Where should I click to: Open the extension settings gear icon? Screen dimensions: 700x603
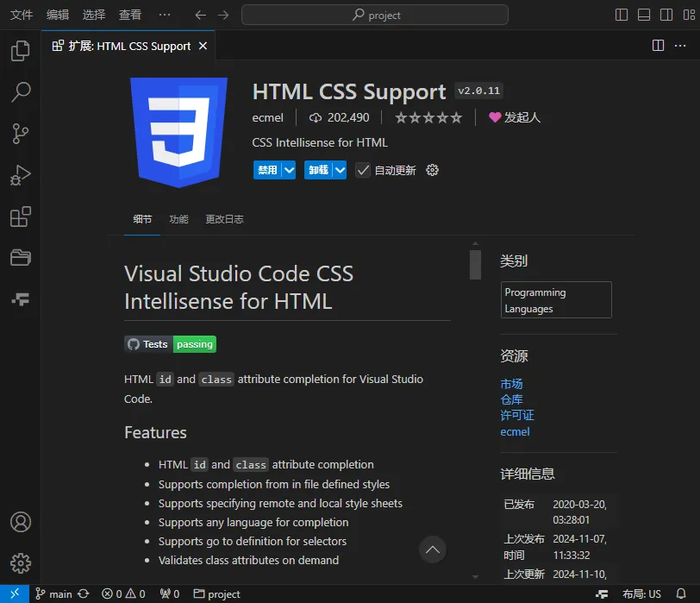click(433, 170)
